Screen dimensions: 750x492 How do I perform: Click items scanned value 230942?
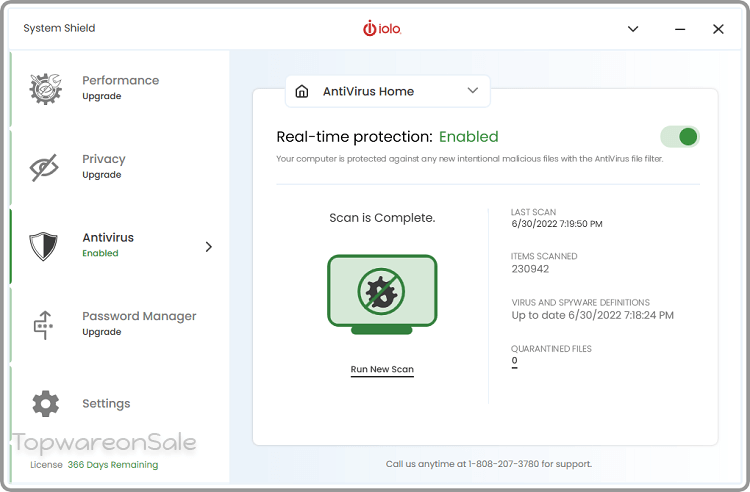pos(530,269)
